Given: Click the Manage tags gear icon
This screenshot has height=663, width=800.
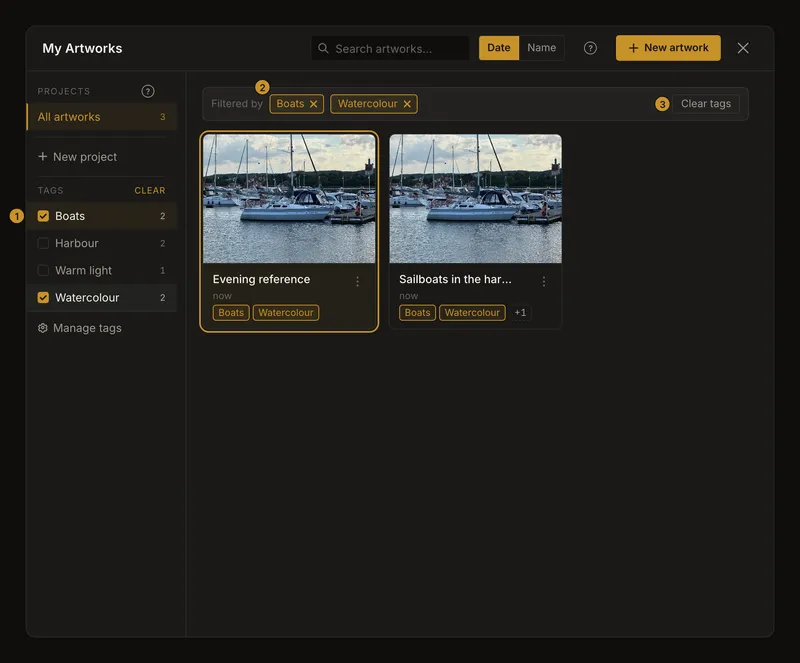Looking at the screenshot, I should (x=43, y=328).
